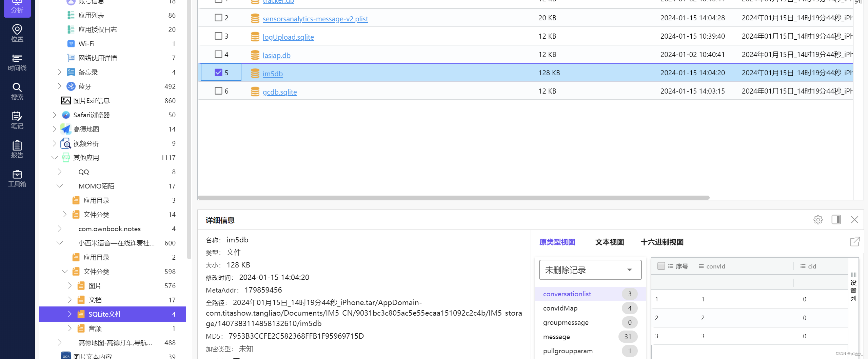The width and height of the screenshot is (868, 359).
Task: Close the 详细信息 panel
Action: point(854,220)
